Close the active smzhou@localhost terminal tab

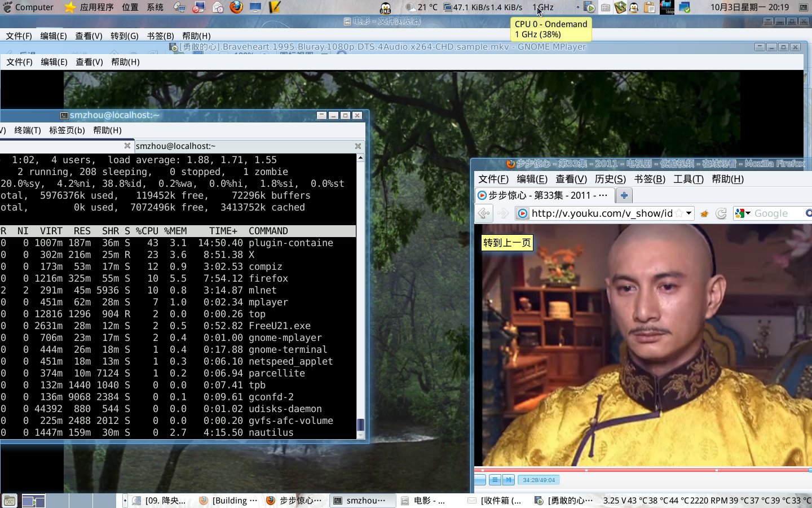[358, 146]
